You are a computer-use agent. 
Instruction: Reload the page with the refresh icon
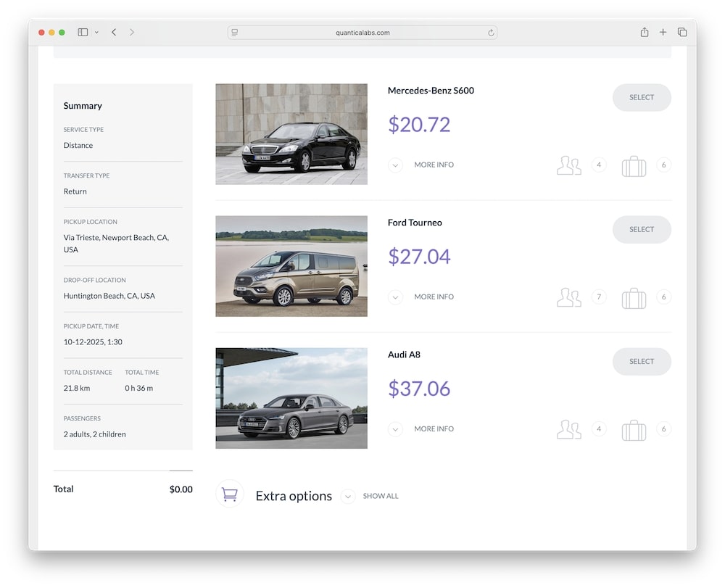tap(491, 33)
